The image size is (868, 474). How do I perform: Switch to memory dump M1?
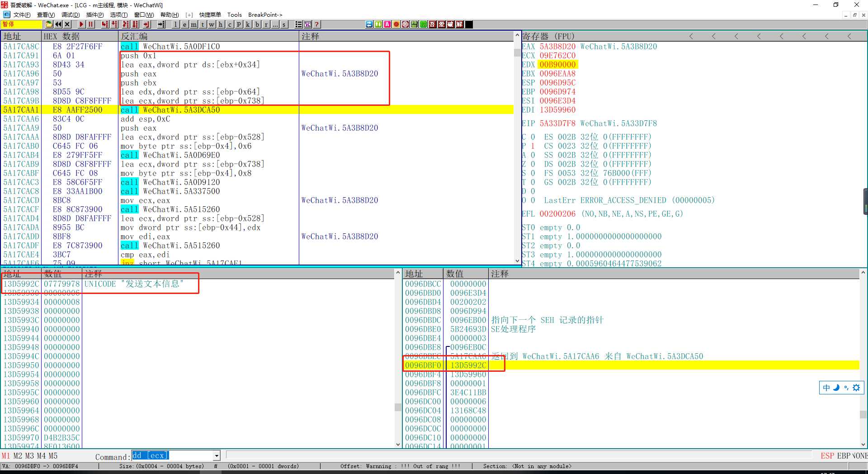(6, 456)
